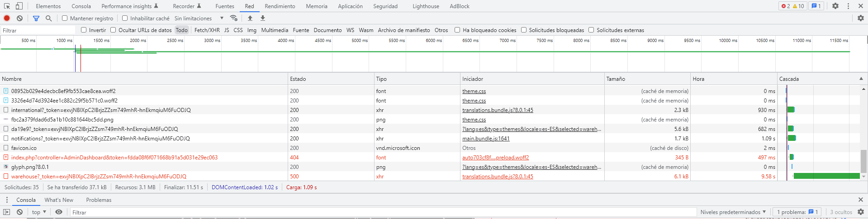Viewport: 868px width, 219px height.
Task: Check the Invertir filter option
Action: click(84, 30)
